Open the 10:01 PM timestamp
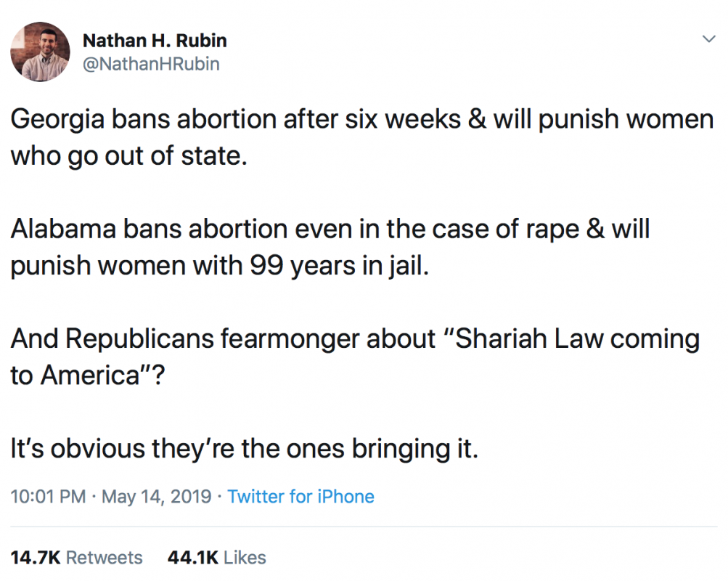The width and height of the screenshot is (728, 581). click(x=48, y=497)
